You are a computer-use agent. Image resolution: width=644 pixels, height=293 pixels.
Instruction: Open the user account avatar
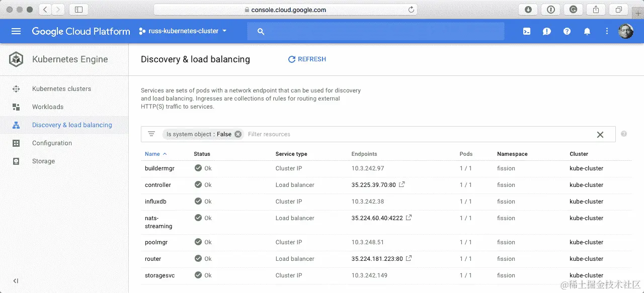[626, 31]
